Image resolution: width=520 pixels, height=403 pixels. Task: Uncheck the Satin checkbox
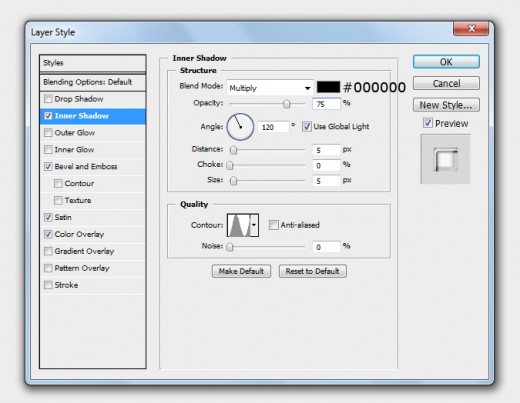pyautogui.click(x=48, y=217)
